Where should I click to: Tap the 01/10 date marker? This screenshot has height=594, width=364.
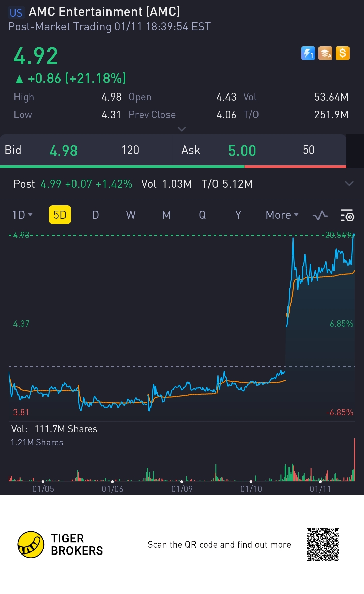[x=251, y=489]
